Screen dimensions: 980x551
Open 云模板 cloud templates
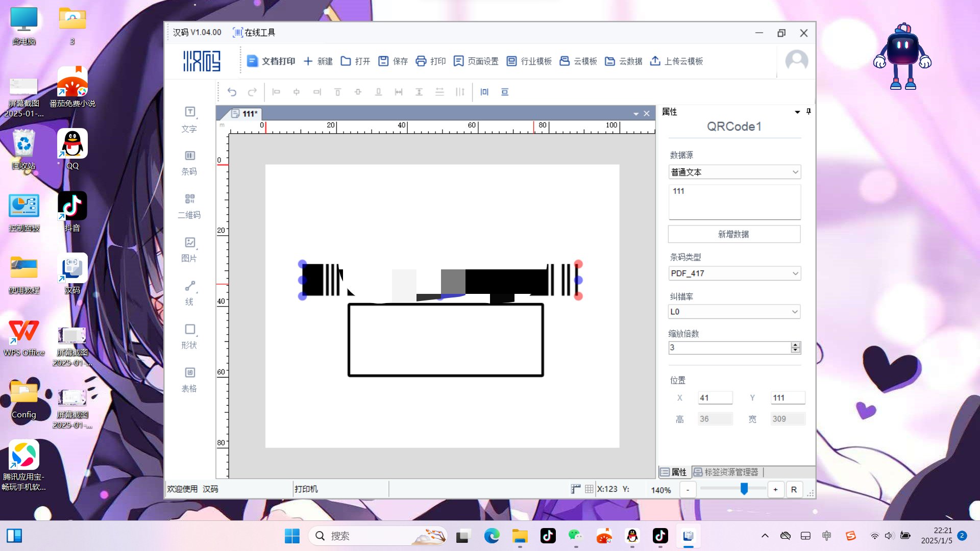(578, 61)
